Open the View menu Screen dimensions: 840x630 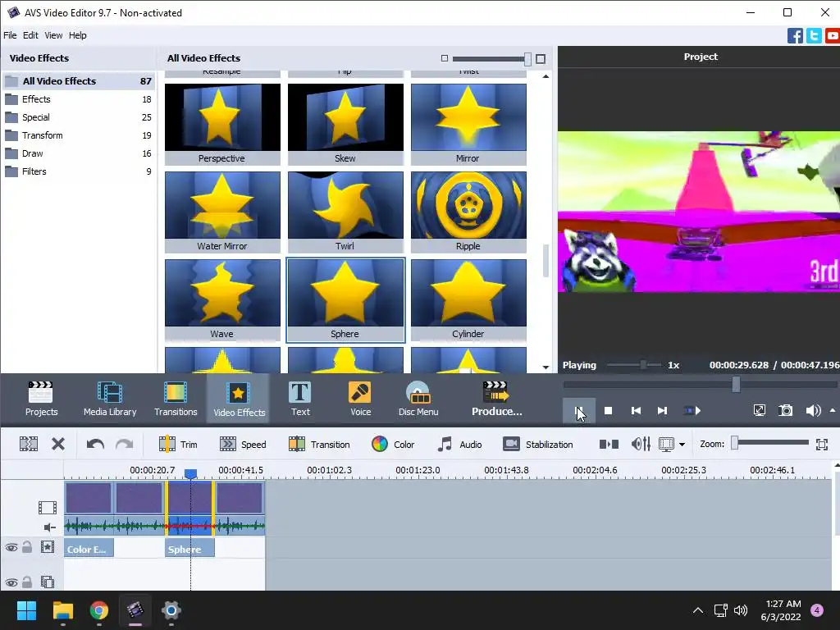[53, 35]
